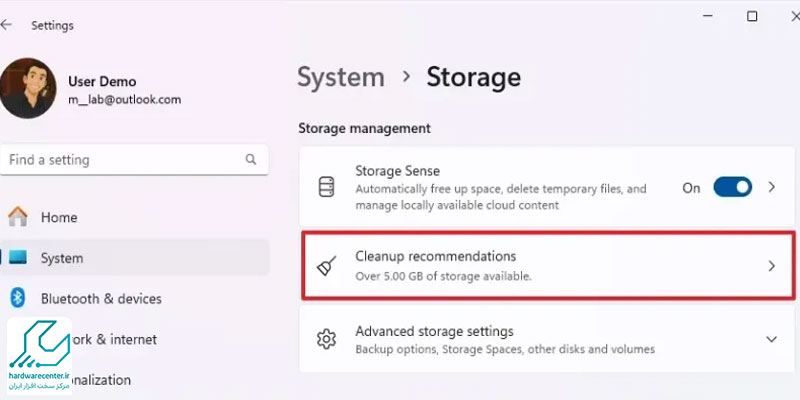Image resolution: width=800 pixels, height=400 pixels.
Task: Expand Advanced storage settings dropdown arrow
Action: coord(772,339)
